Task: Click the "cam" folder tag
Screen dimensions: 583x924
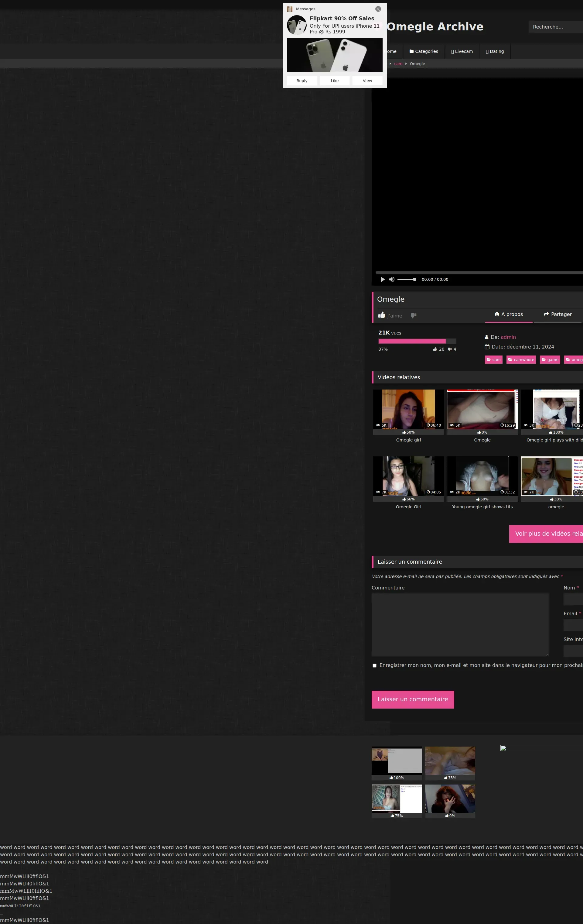Action: click(493, 359)
